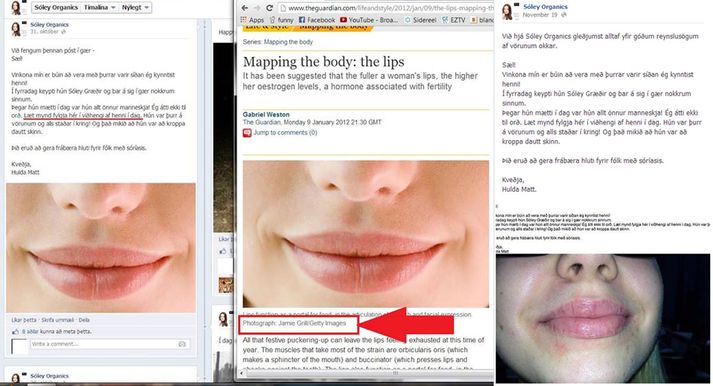Open the EZTV bookmark
The image size is (713, 386).
pyautogui.click(x=454, y=20)
